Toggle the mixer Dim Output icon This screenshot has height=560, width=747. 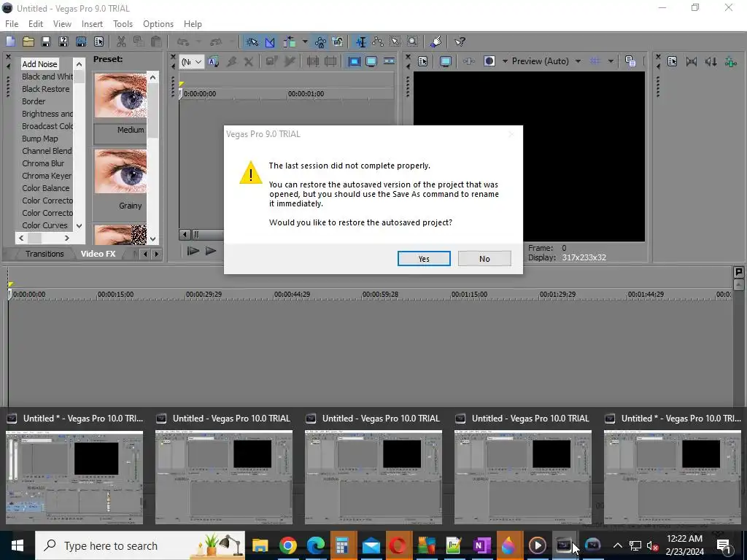(x=711, y=61)
